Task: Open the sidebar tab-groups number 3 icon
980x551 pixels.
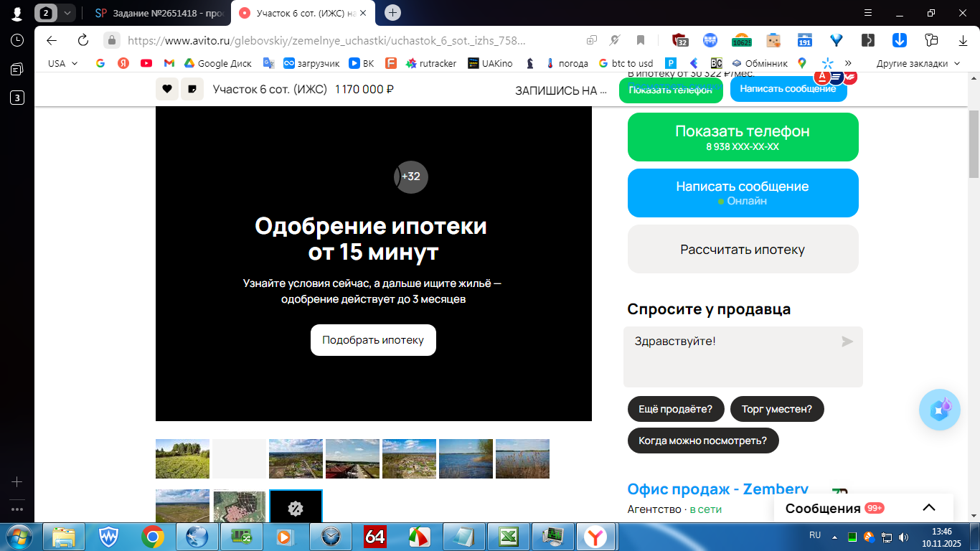Action: (x=17, y=98)
